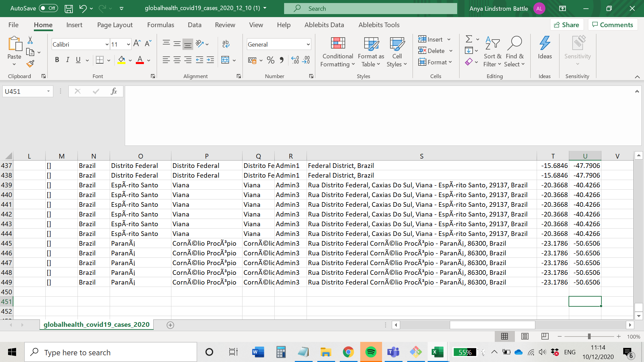Toggle Bottom Align button
644x362 pixels.
click(188, 44)
